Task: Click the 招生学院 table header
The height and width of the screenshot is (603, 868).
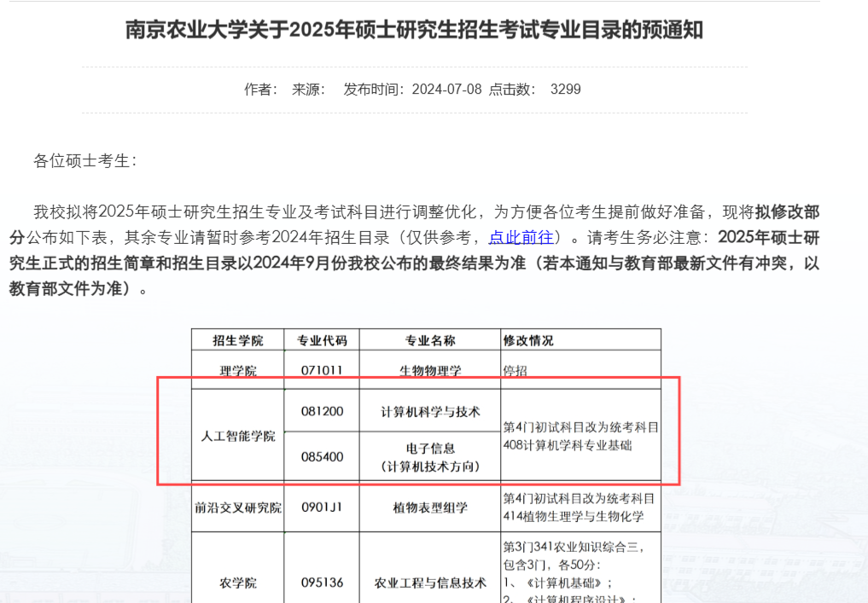Action: click(x=238, y=341)
